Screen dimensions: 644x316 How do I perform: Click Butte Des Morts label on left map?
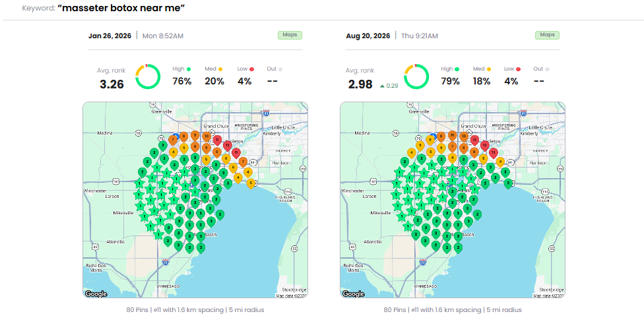click(95, 268)
